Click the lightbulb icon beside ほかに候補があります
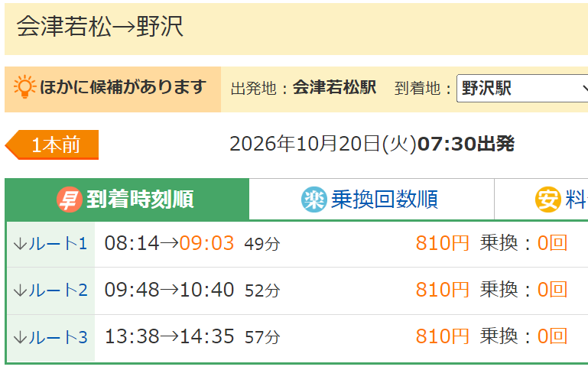 [x=24, y=86]
